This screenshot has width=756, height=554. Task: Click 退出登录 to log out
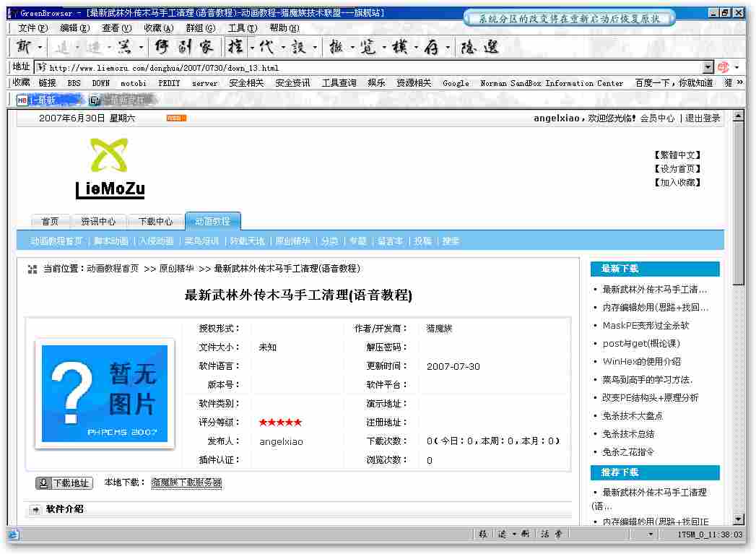703,118
